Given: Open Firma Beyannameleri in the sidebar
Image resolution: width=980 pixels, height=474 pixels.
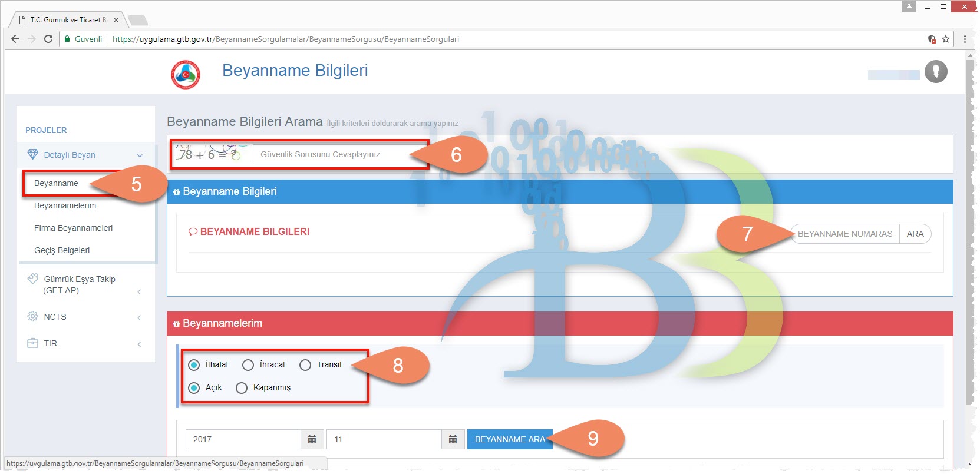Looking at the screenshot, I should pos(73,228).
